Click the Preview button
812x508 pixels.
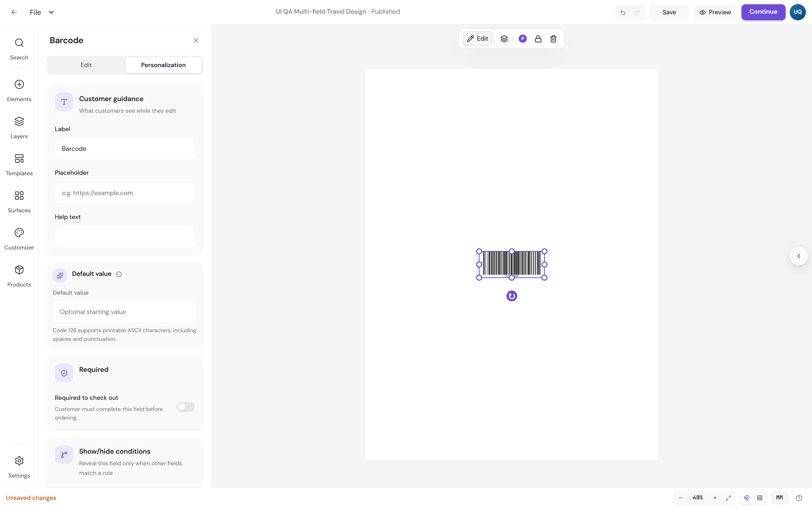(715, 12)
